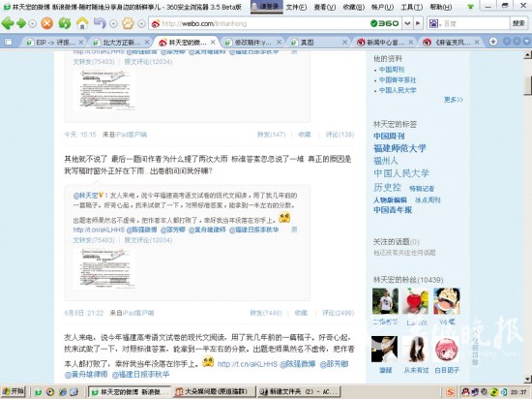Switch to the 北大方正新 tab
532x399 pixels.
pos(122,42)
